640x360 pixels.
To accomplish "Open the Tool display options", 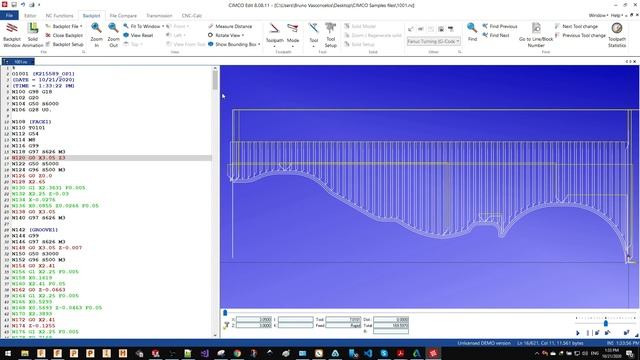I will [x=313, y=35].
